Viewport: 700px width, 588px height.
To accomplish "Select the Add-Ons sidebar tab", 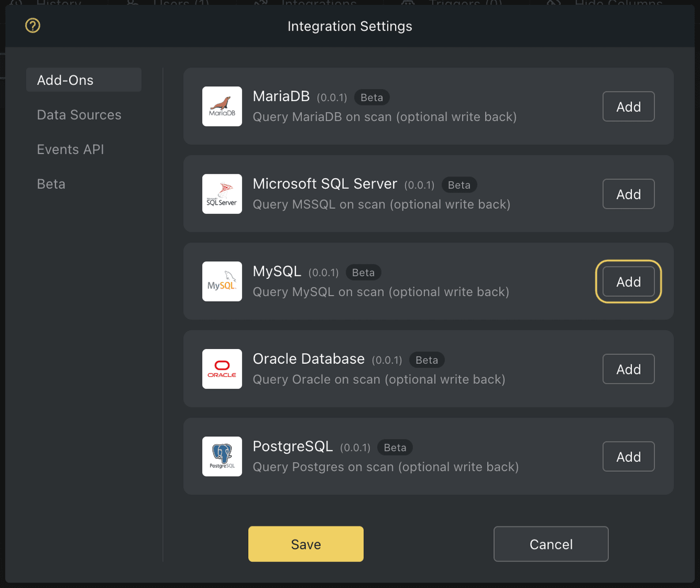I will [84, 80].
